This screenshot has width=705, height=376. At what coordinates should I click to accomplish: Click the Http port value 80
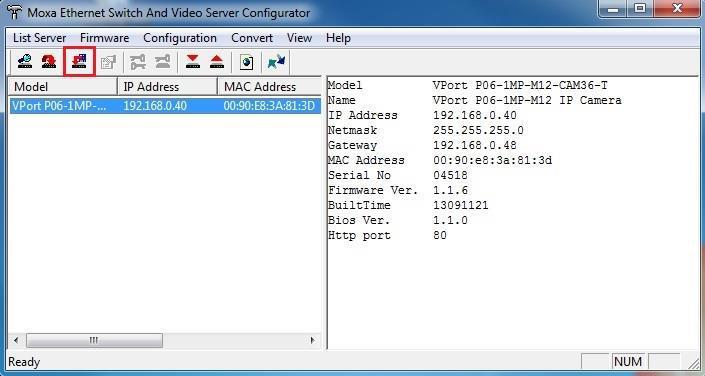(440, 235)
